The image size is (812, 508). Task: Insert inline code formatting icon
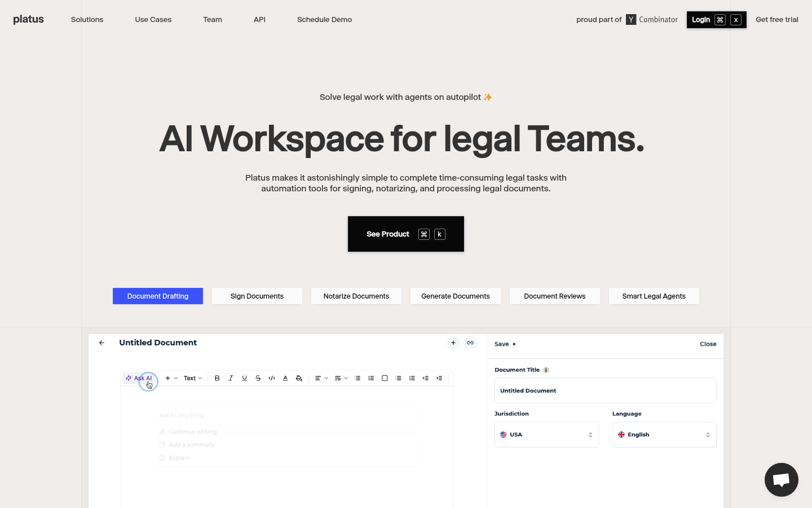(272, 378)
